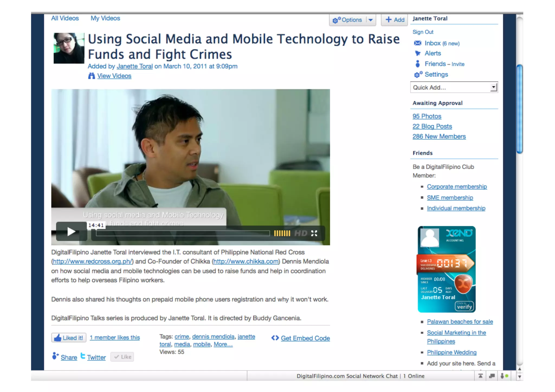
Task: Click the Add button with plus icon
Action: click(x=395, y=20)
